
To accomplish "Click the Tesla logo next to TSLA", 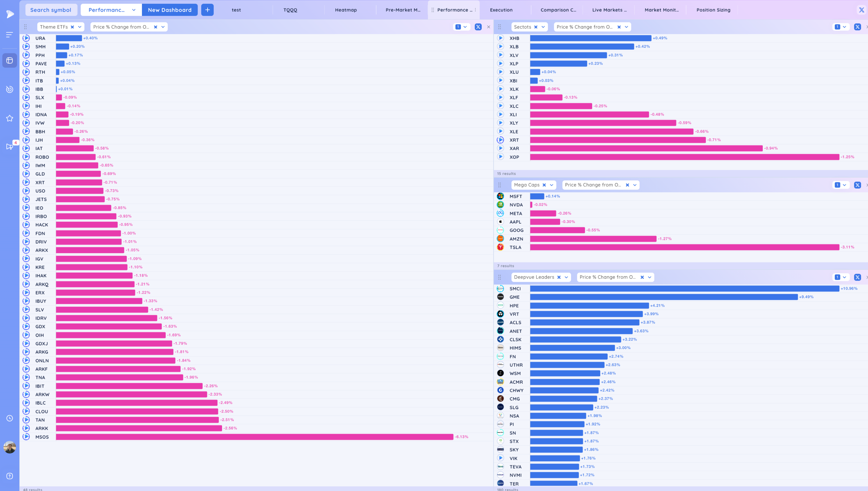I will coord(500,247).
